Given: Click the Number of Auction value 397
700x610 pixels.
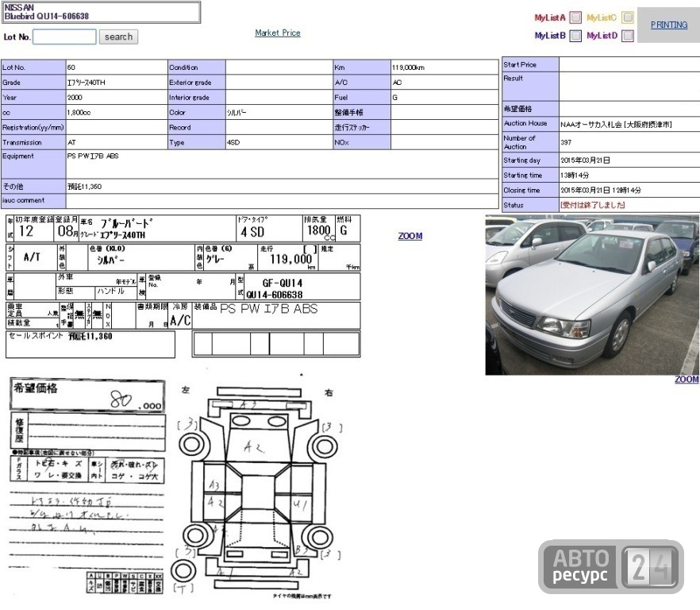Looking at the screenshot, I should tap(566, 142).
